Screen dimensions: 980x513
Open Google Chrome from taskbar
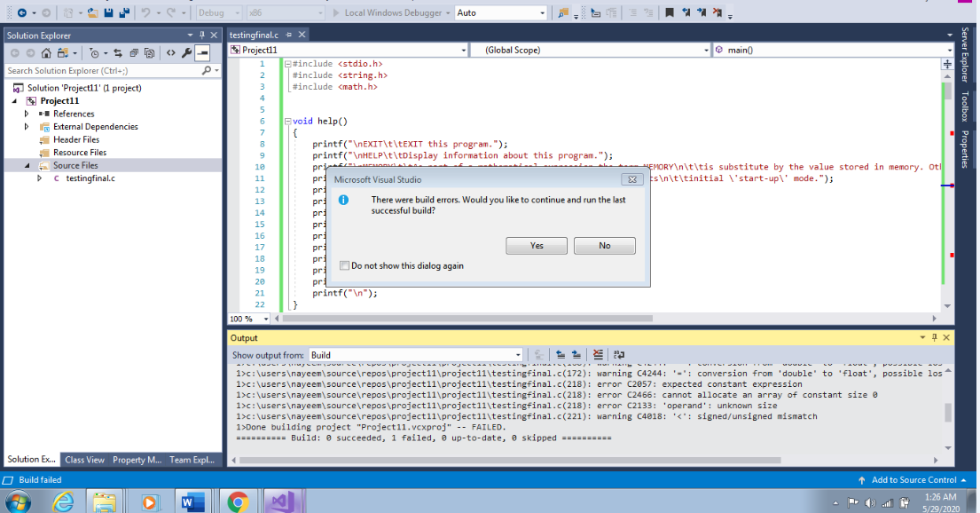point(238,501)
